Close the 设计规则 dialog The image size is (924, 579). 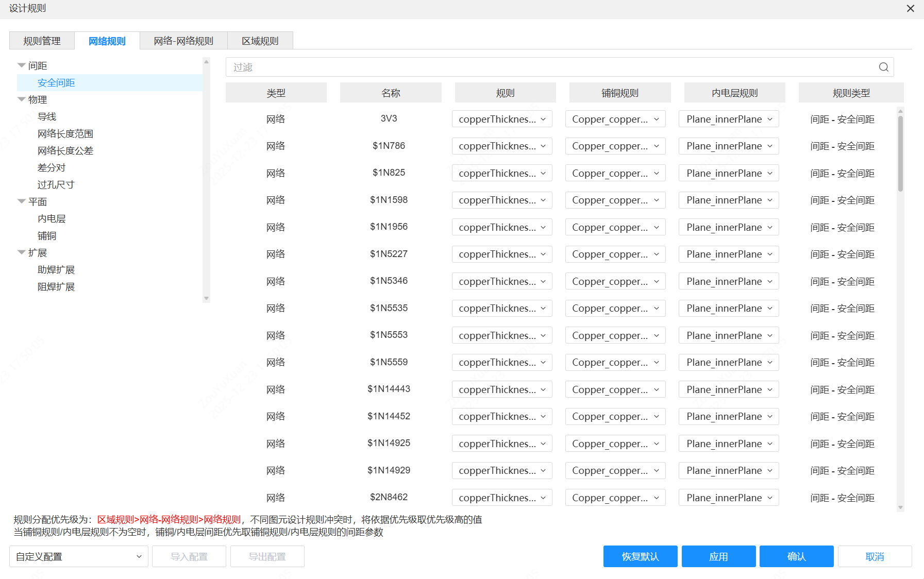pyautogui.click(x=911, y=9)
